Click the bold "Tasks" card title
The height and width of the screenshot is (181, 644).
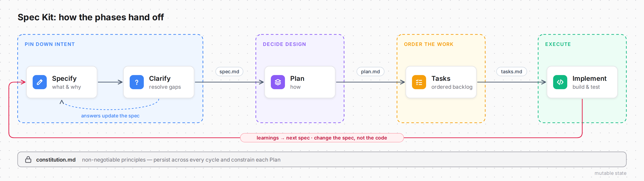[441, 78]
